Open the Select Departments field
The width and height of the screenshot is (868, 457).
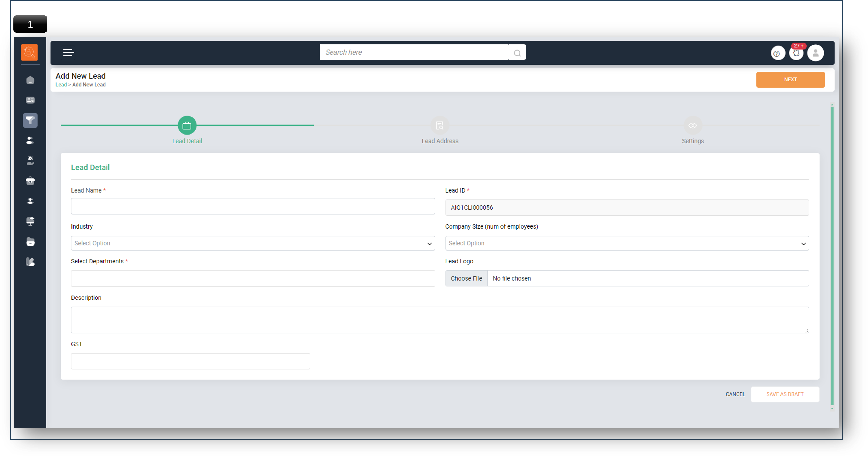pyautogui.click(x=253, y=279)
